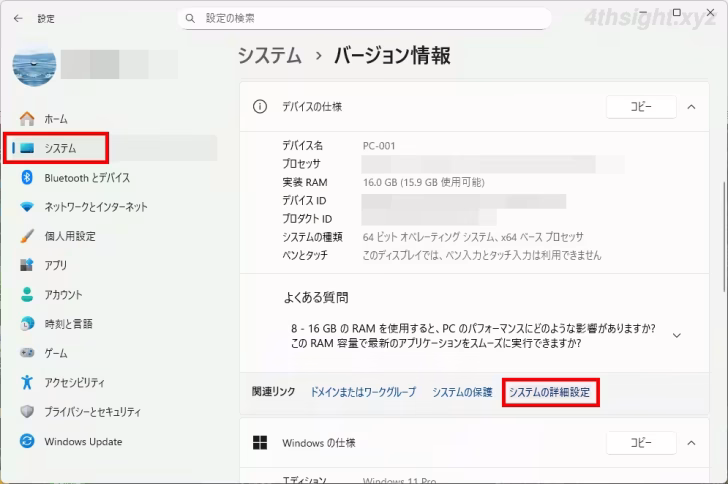Image resolution: width=728 pixels, height=484 pixels.
Task: Expand the RAM FAQ question chevron
Action: [x=677, y=335]
